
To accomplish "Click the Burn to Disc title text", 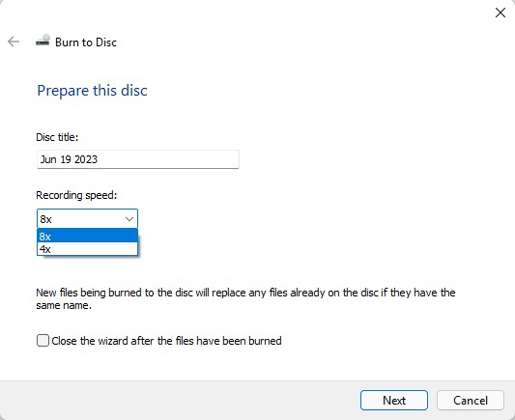I will [86, 42].
